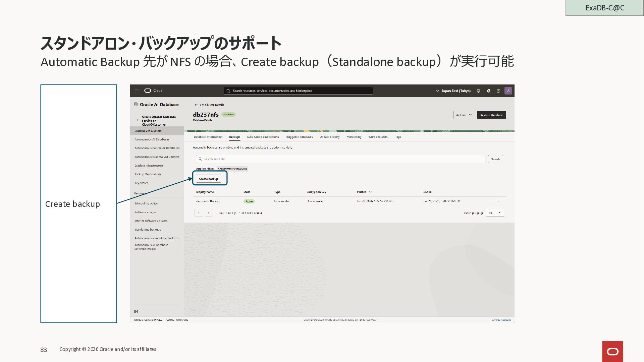Viewport: 644px width, 362px height.
Task: Switch to the Pluggable databases tab
Action: pos(299,137)
